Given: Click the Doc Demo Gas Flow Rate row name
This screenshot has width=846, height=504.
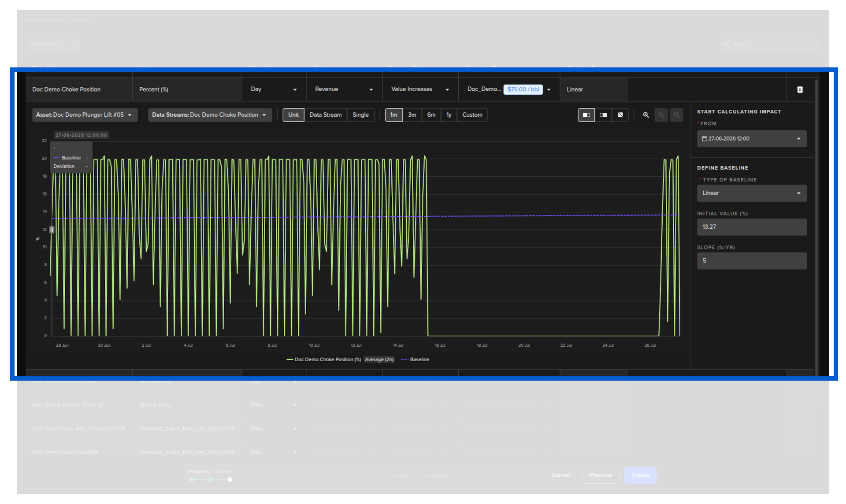Looking at the screenshot, I should click(x=65, y=452).
